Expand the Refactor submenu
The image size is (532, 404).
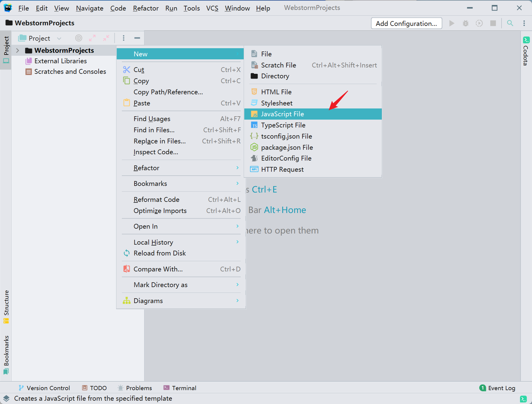pyautogui.click(x=181, y=168)
